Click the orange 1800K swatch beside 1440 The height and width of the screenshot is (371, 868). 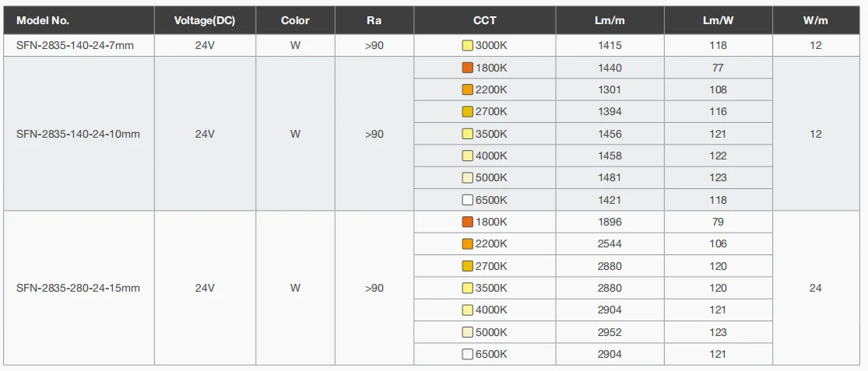tap(468, 68)
